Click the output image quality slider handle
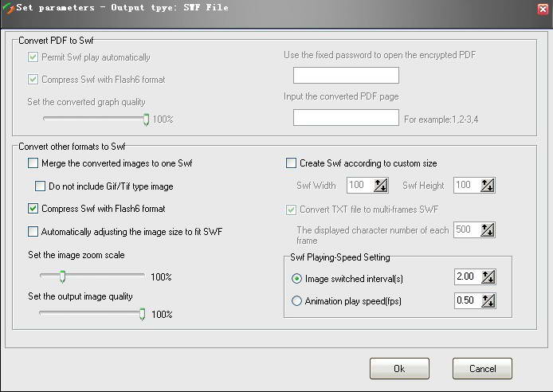Screen dimensions: 553x392 click(143, 314)
